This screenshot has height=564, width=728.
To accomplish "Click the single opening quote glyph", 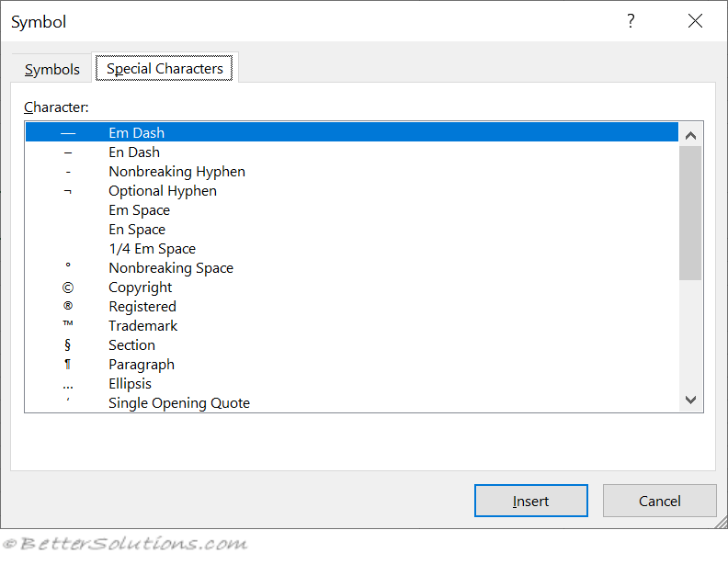I will (x=68, y=399).
